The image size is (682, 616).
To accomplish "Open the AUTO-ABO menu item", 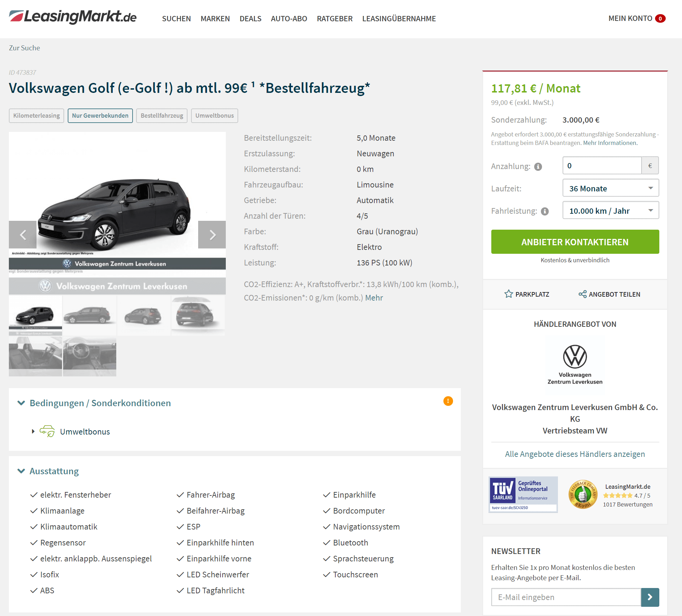I will click(x=289, y=18).
